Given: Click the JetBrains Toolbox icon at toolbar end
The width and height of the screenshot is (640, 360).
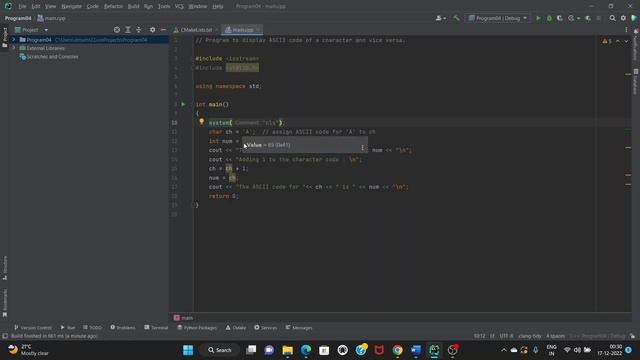Looking at the screenshot, I should 634,18.
